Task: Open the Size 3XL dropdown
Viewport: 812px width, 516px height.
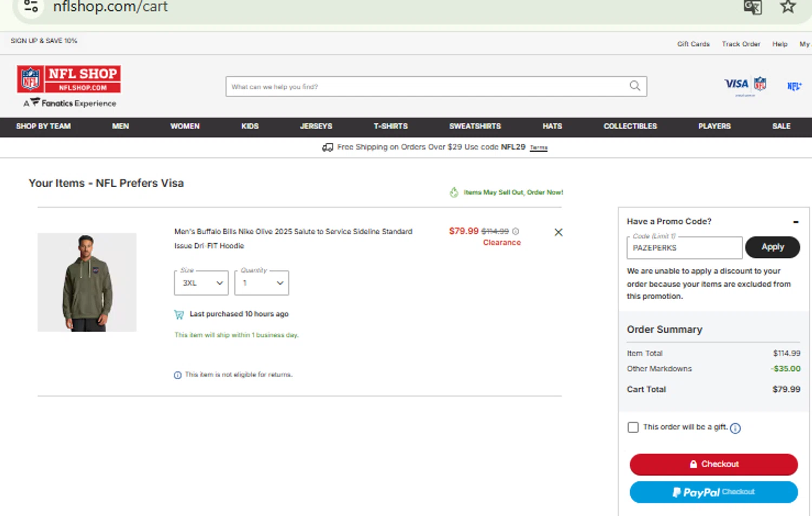Action: (x=201, y=283)
